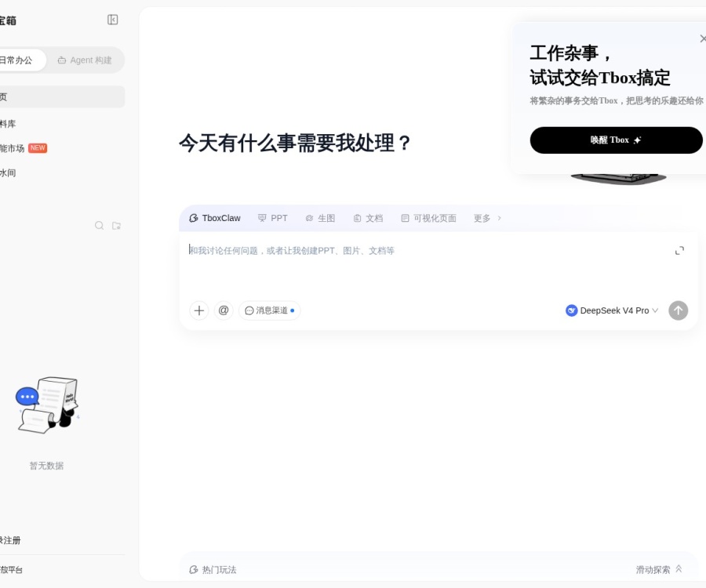The height and width of the screenshot is (588, 706).
Task: Expand the 滑动探索 double chevron
Action: pyautogui.click(x=679, y=569)
